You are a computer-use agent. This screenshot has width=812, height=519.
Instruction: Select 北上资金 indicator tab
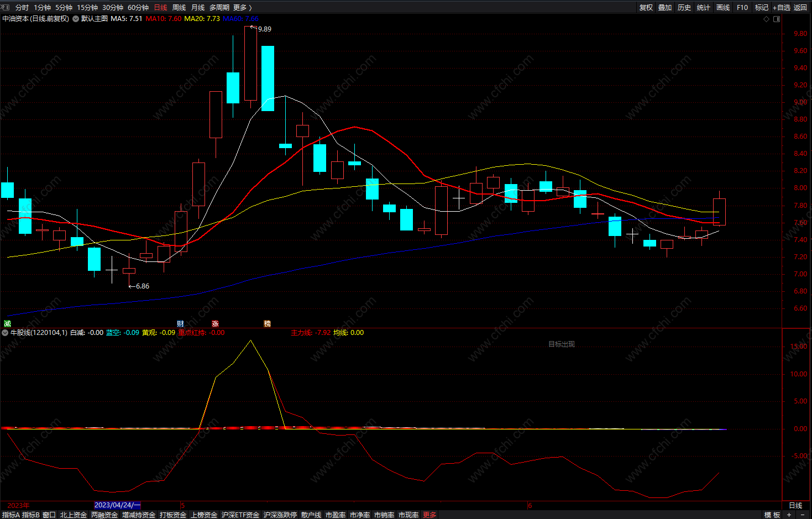pos(74,515)
